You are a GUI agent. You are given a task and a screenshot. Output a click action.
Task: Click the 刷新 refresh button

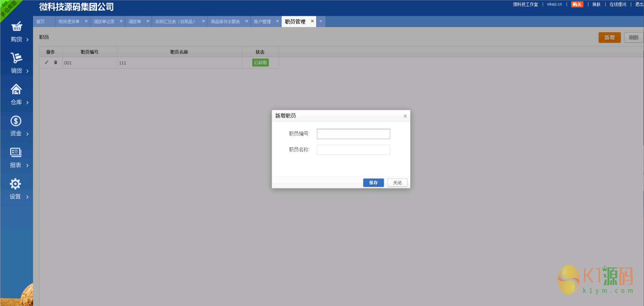(x=634, y=38)
